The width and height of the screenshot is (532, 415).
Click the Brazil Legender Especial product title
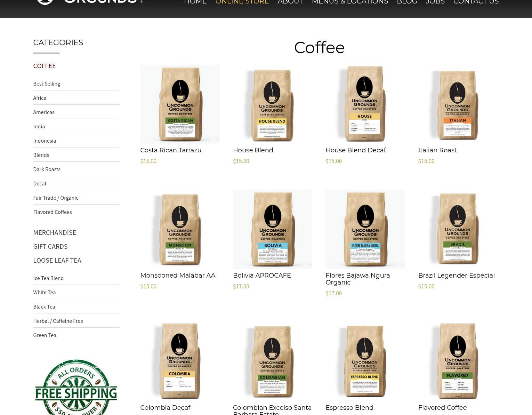pyautogui.click(x=456, y=276)
